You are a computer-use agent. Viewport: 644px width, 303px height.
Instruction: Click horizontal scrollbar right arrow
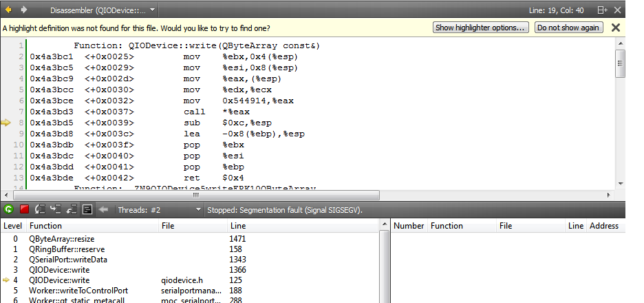610,195
